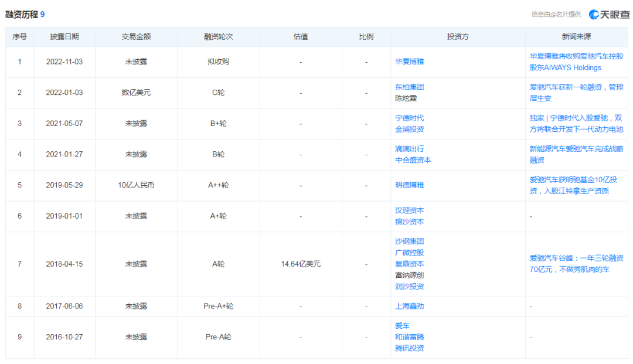Open investor link 华夏博雅
Screen dimensions: 633x364
(409, 62)
